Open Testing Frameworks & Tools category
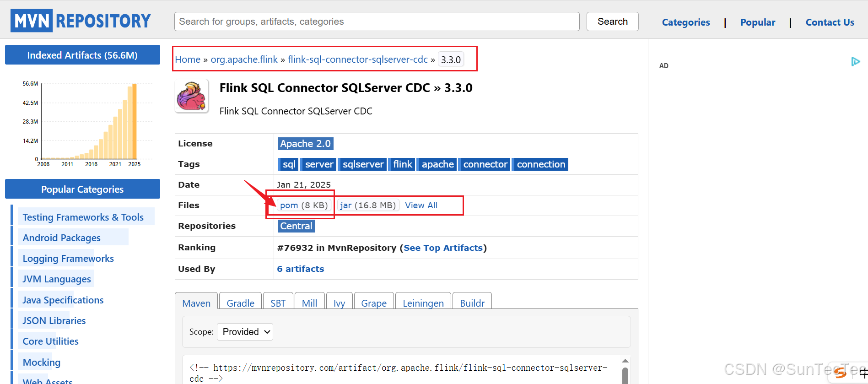Viewport: 868px width, 384px height. [83, 217]
